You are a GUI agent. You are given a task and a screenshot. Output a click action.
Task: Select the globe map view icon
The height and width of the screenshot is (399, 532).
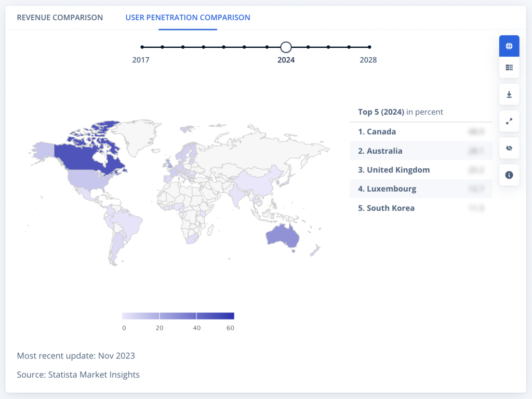coord(509,46)
